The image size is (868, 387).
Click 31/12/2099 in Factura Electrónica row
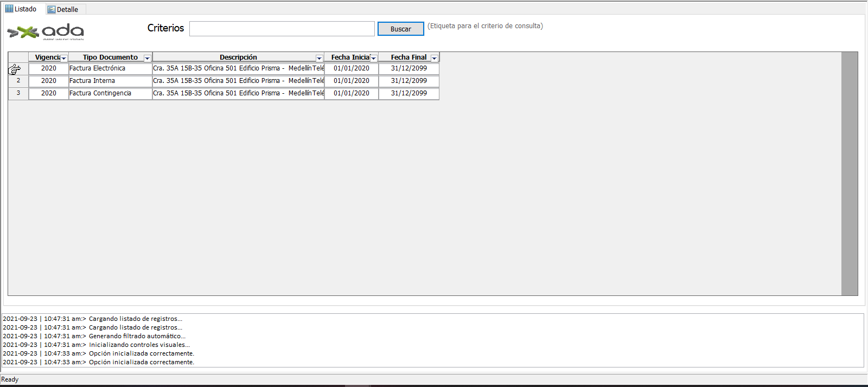[x=409, y=68]
